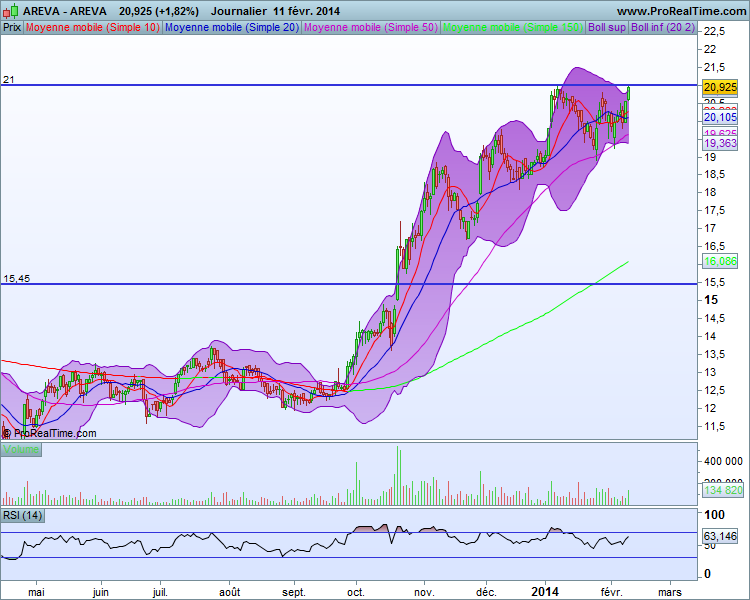Image resolution: width=750 pixels, height=600 pixels.
Task: Click the 100 RSI axis label
Action: (715, 515)
